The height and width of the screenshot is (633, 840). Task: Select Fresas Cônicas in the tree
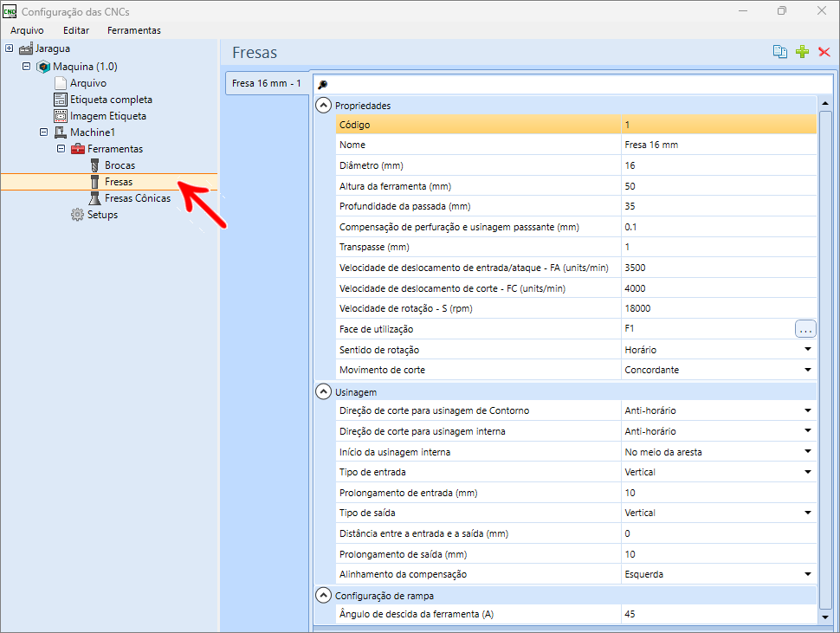(x=138, y=198)
